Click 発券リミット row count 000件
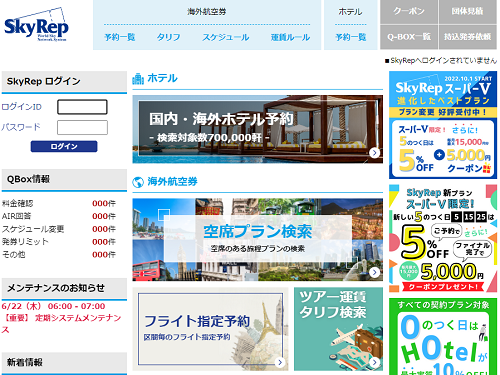This screenshot has width=500, height=375. click(104, 242)
